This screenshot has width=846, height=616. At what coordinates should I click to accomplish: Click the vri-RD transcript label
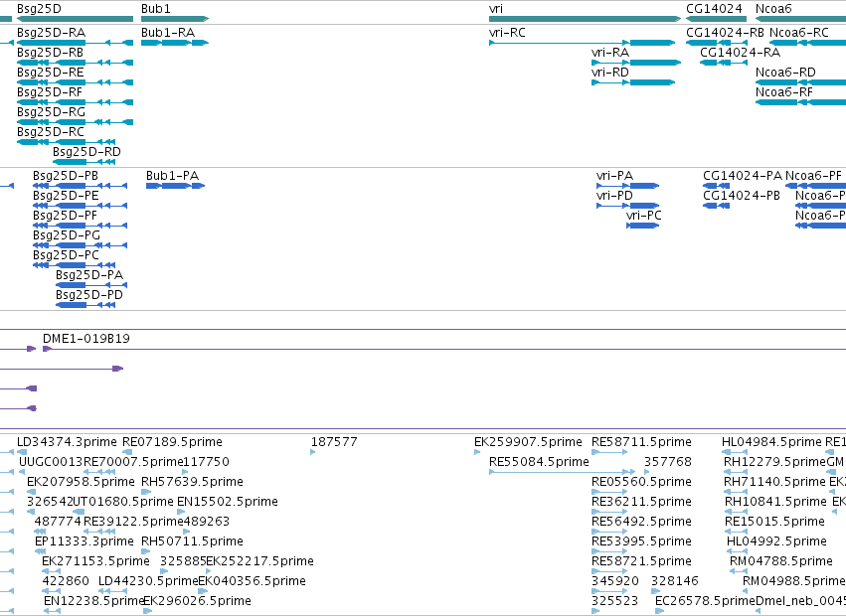pos(610,73)
